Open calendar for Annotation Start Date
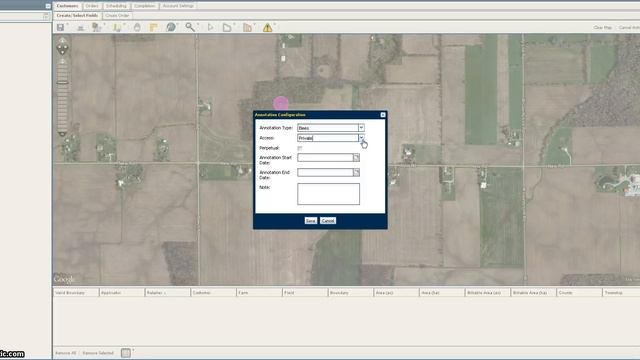The width and height of the screenshot is (640, 360). click(x=356, y=158)
